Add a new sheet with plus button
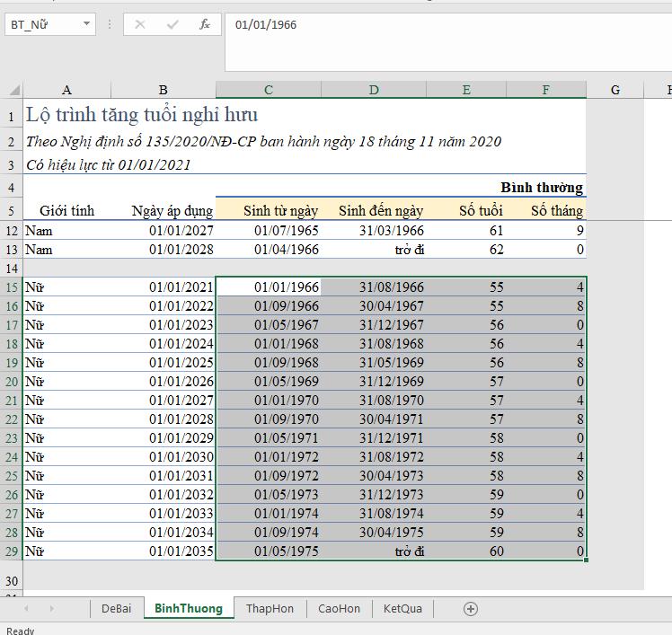 [x=470, y=608]
